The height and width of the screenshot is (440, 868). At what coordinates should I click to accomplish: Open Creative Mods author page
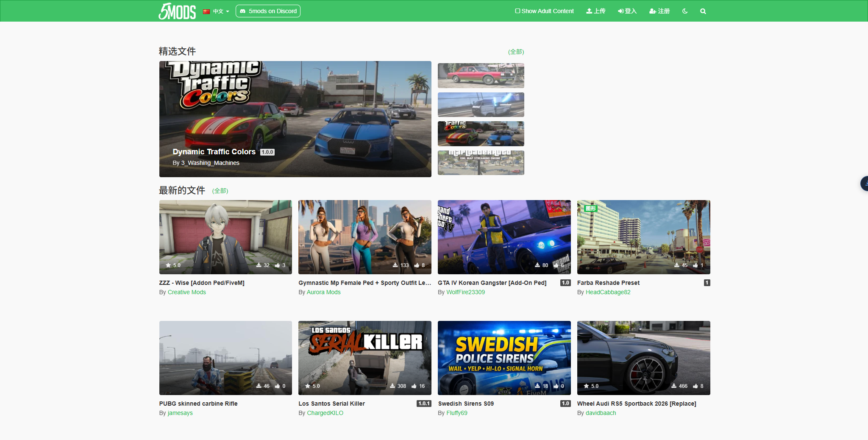click(x=186, y=292)
